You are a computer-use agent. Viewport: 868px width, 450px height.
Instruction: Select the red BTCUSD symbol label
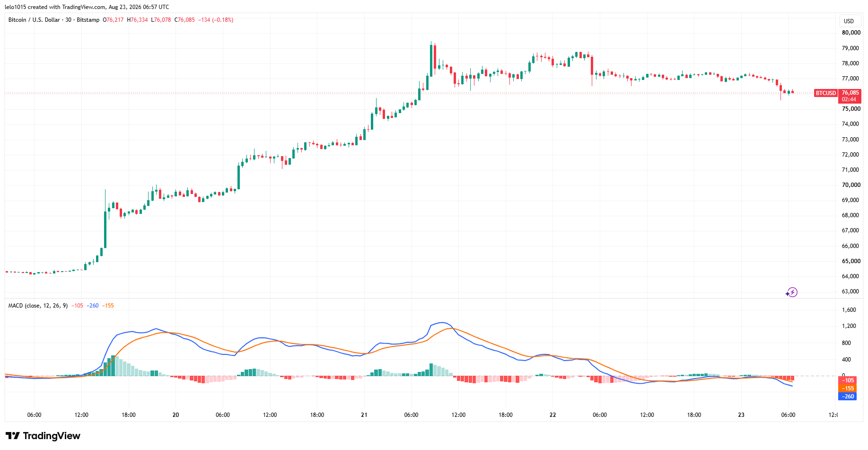tap(826, 93)
